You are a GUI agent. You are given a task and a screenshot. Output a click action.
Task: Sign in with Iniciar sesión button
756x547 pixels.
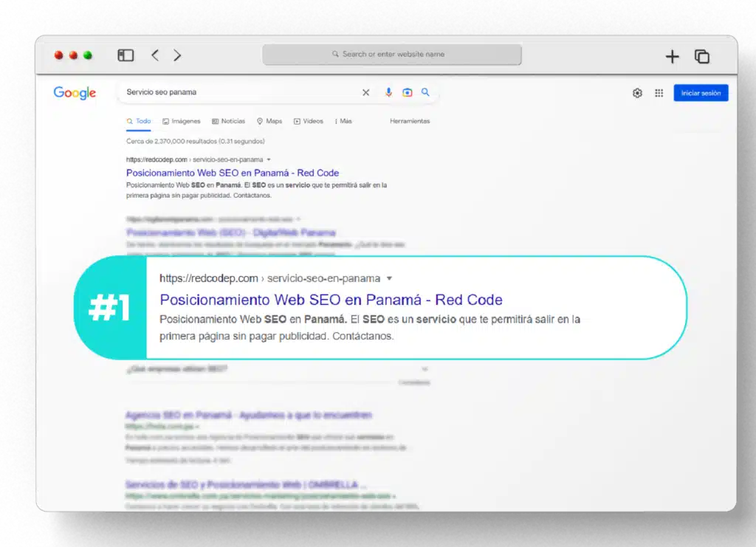tap(701, 93)
